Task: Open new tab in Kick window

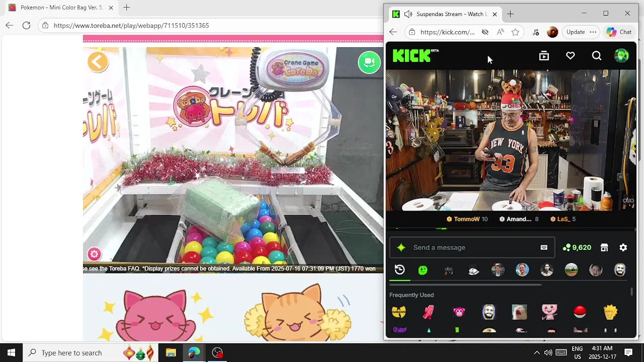Action: click(510, 14)
